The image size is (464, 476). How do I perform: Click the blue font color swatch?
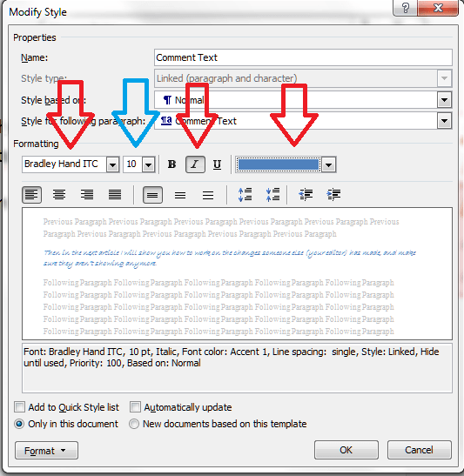coord(279,164)
